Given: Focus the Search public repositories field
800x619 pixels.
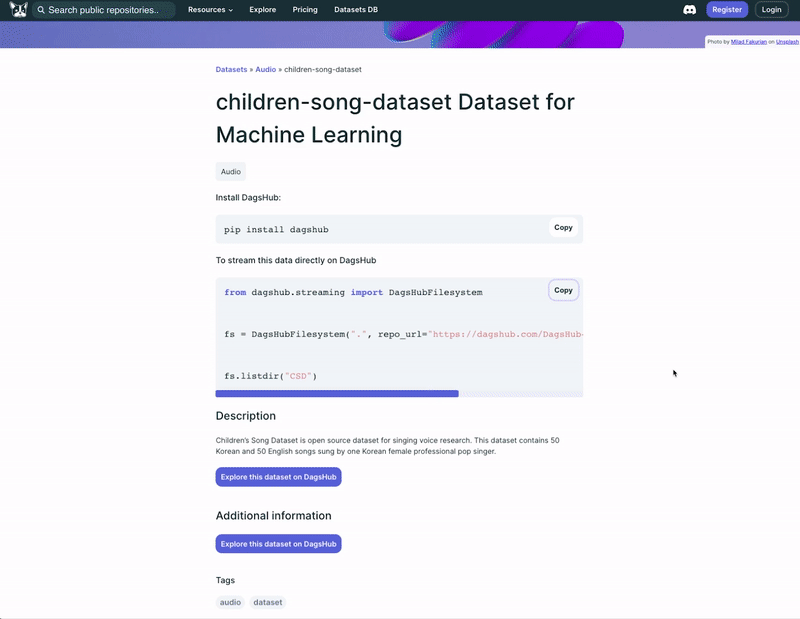Looking at the screenshot, I should click(104, 10).
